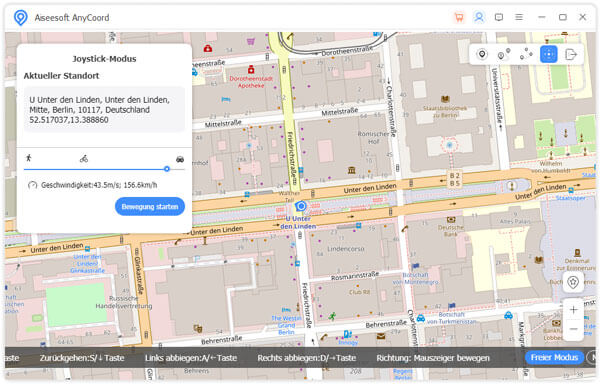Click the 'Rosmarinstraße' street label

(x=355, y=276)
